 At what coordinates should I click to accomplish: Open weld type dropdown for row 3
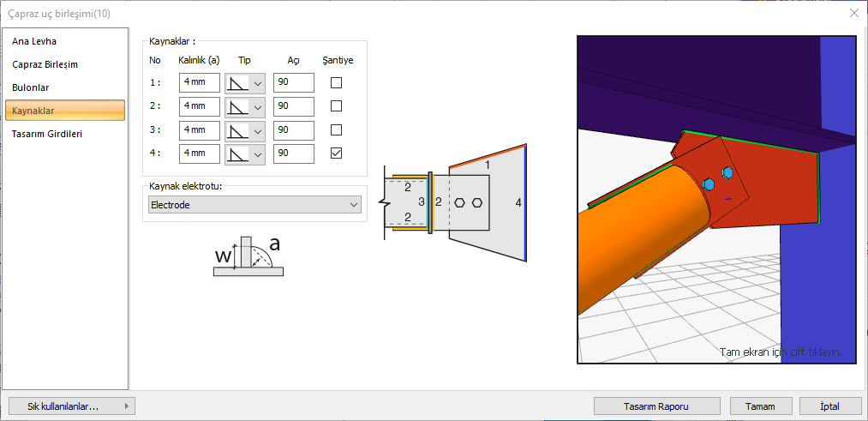point(245,130)
